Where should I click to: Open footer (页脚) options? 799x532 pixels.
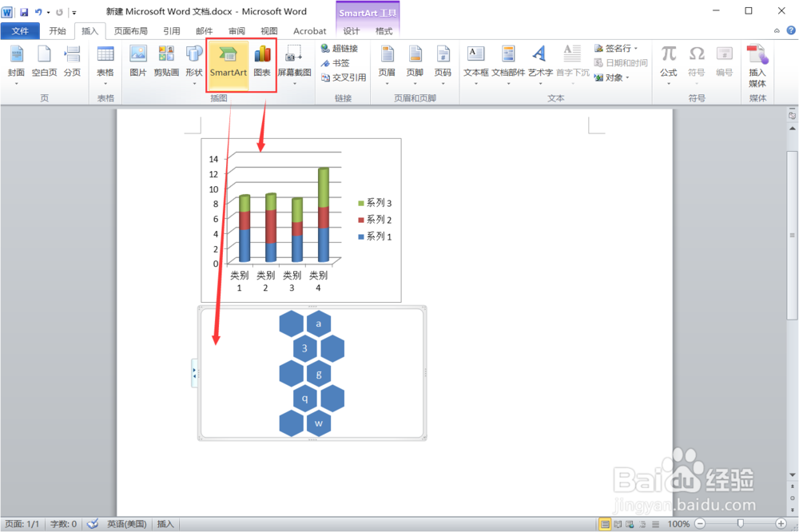coord(415,65)
